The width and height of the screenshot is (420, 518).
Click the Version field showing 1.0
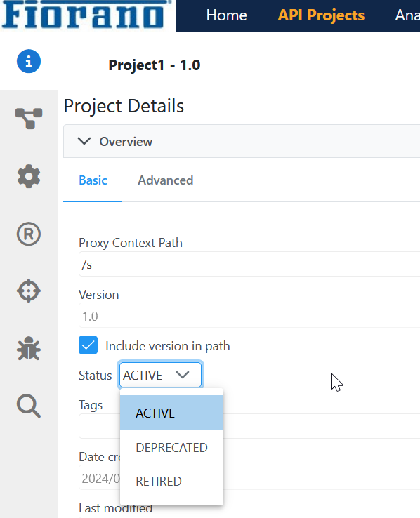coord(249,315)
